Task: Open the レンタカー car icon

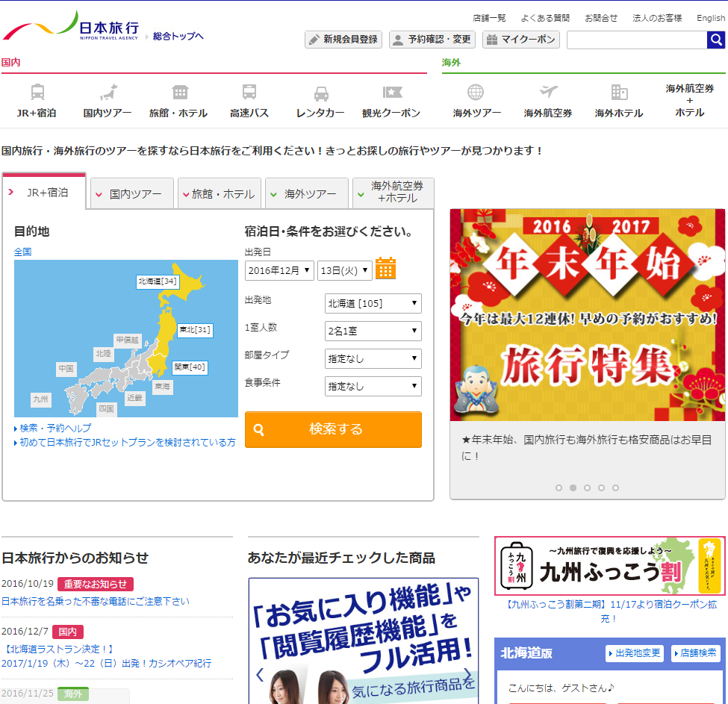Action: pos(320,93)
